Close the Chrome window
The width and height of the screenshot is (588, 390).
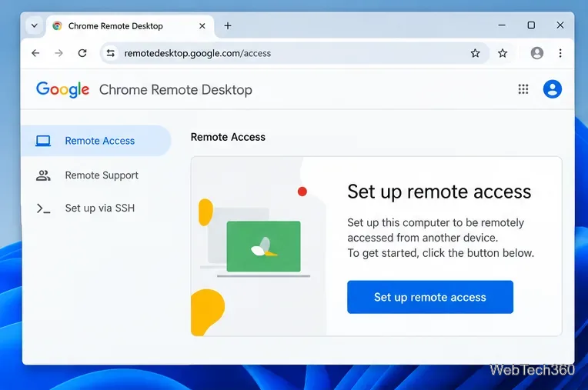pyautogui.click(x=560, y=25)
